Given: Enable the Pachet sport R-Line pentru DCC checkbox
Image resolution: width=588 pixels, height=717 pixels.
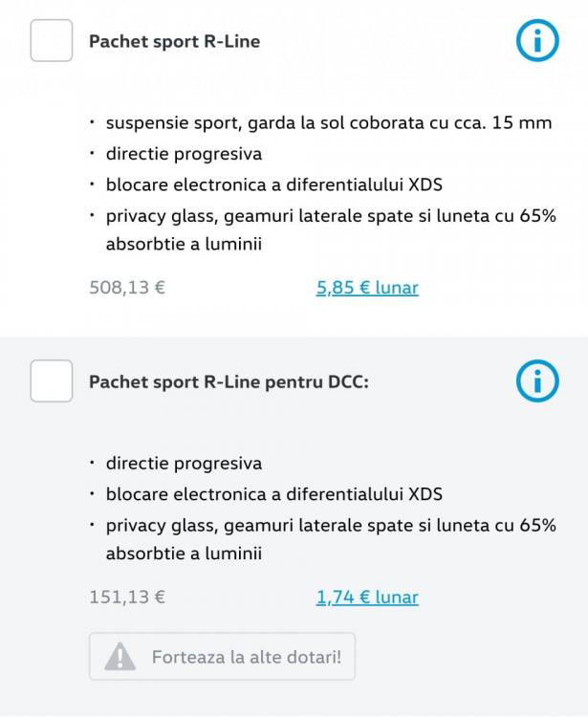Looking at the screenshot, I should [x=52, y=381].
